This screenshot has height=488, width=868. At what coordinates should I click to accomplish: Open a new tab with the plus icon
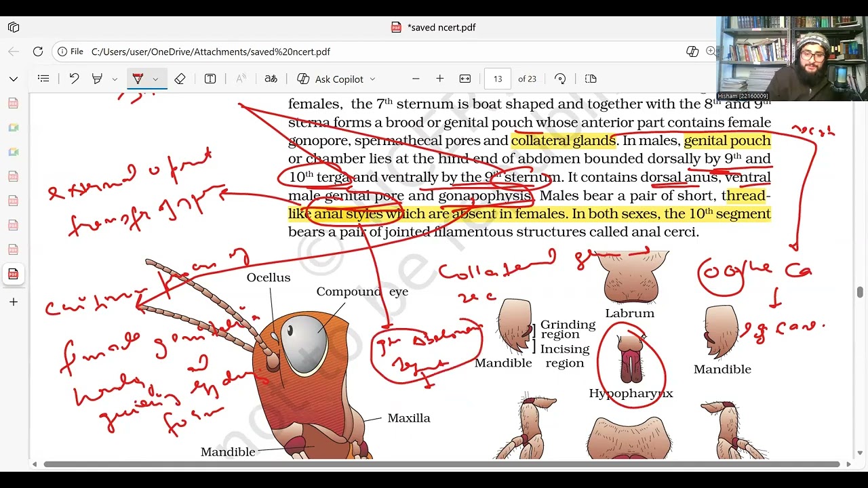click(x=14, y=302)
